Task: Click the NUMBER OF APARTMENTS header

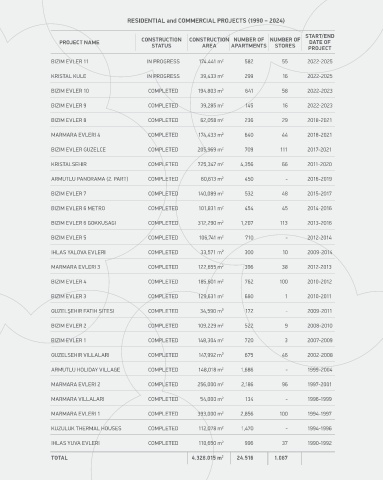Action: (x=249, y=42)
